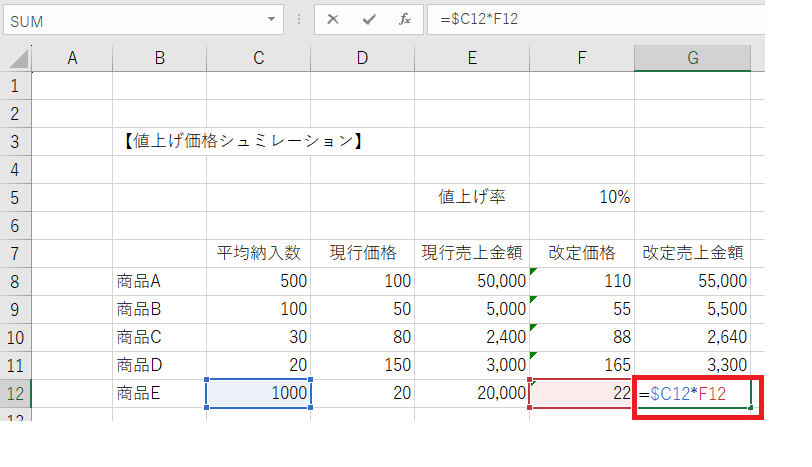The width and height of the screenshot is (812, 467).
Task: Select all cells using the corner triangle
Action: 18,59
